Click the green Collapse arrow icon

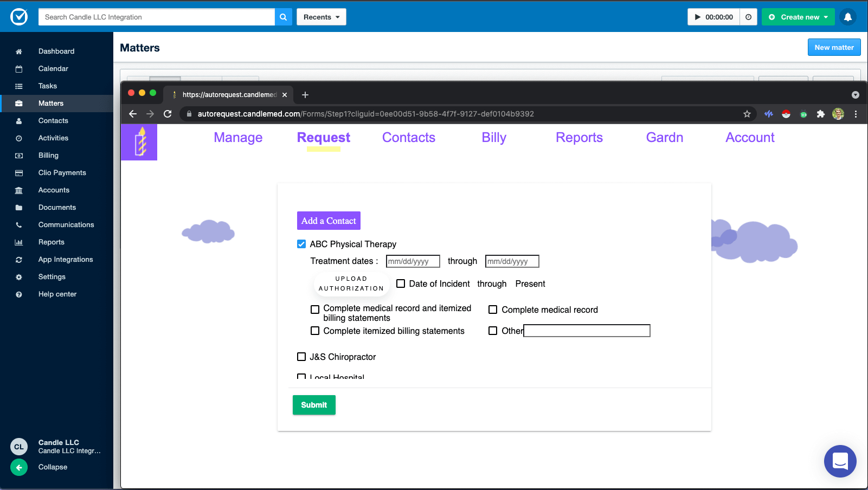19,467
